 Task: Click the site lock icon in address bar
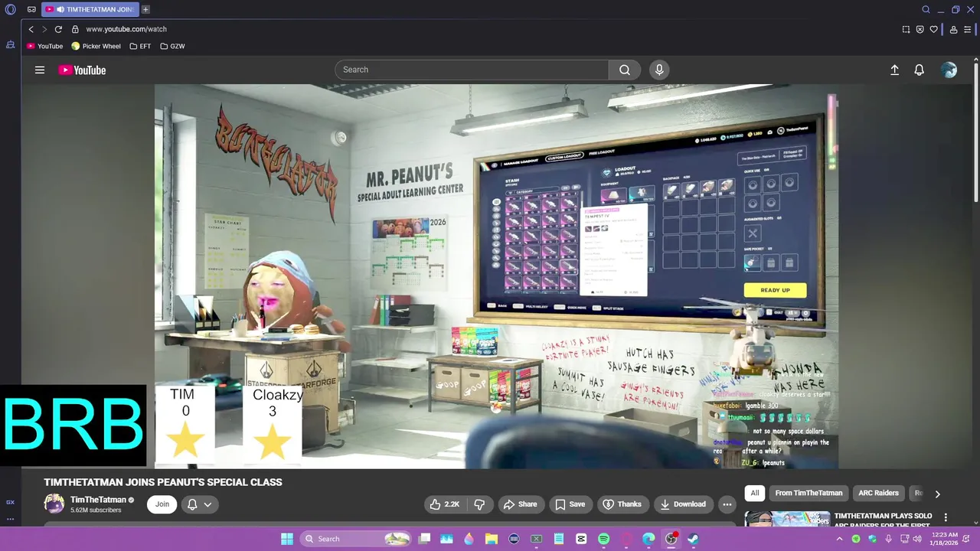[x=75, y=29]
